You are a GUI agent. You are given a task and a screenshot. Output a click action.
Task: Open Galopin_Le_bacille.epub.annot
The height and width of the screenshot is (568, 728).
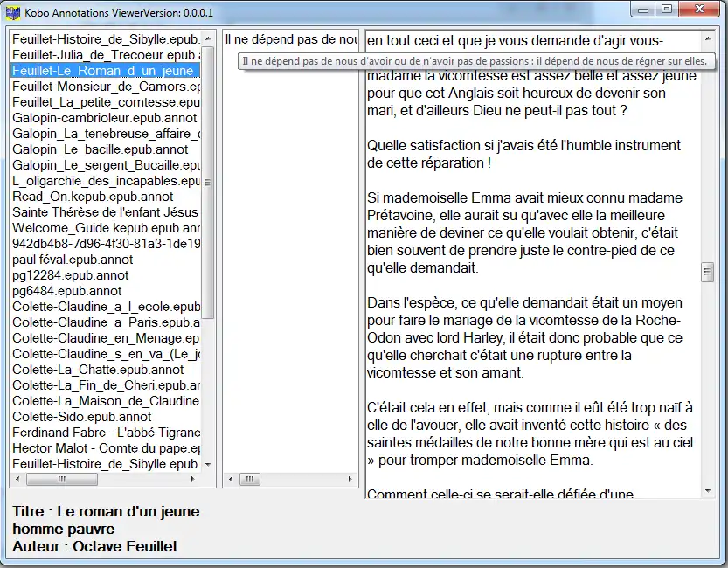click(107, 149)
